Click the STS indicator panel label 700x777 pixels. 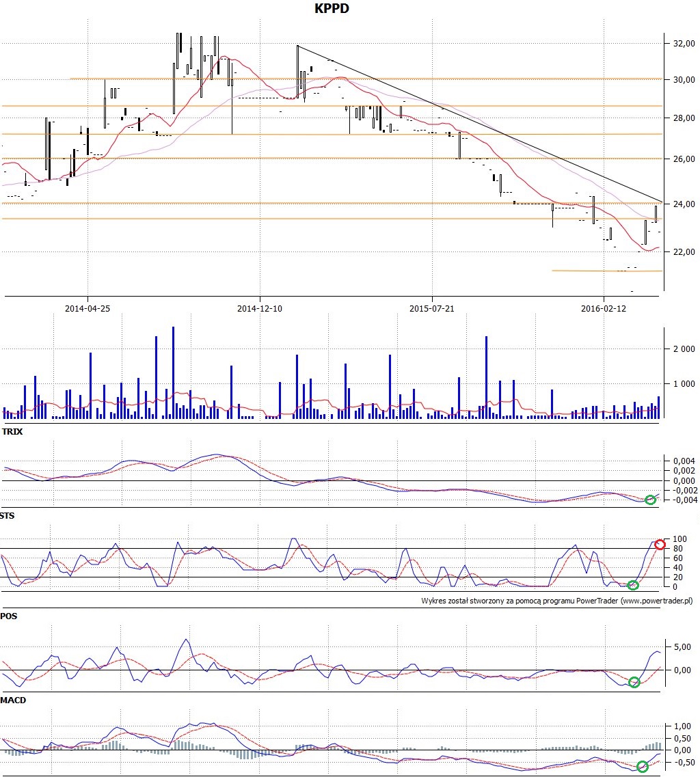(8, 516)
